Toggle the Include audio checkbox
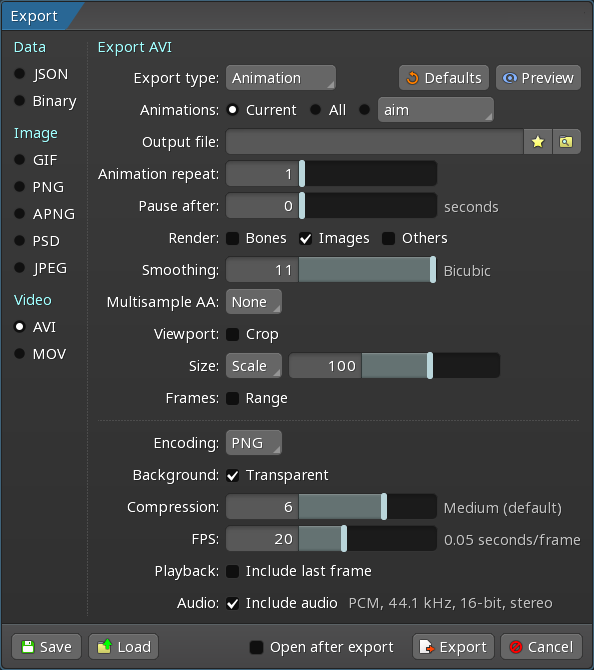 pos(232,603)
